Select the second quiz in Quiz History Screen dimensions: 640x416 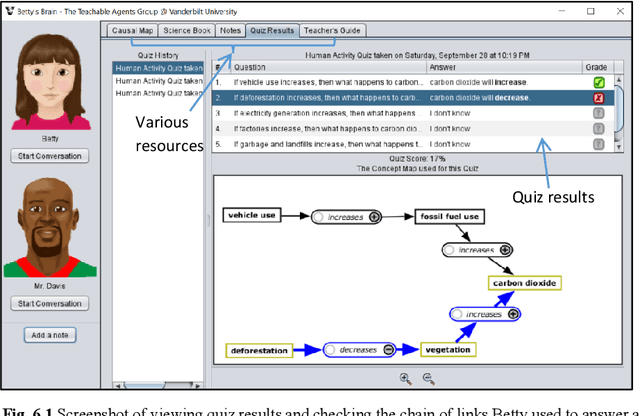pyautogui.click(x=156, y=82)
